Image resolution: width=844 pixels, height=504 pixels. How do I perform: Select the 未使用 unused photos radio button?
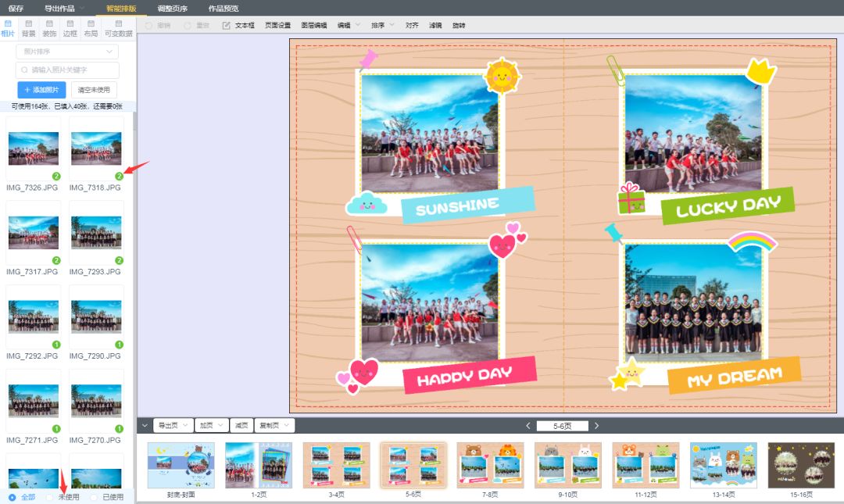coord(49,497)
